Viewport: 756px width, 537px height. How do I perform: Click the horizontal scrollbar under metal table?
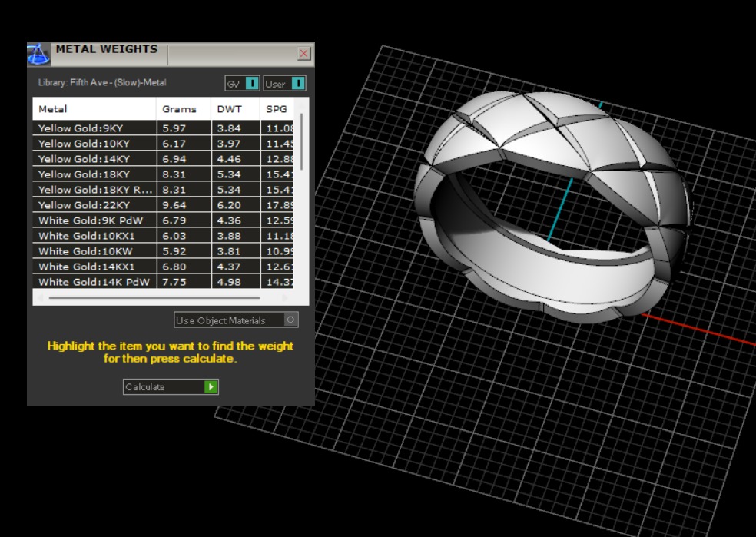[154, 298]
